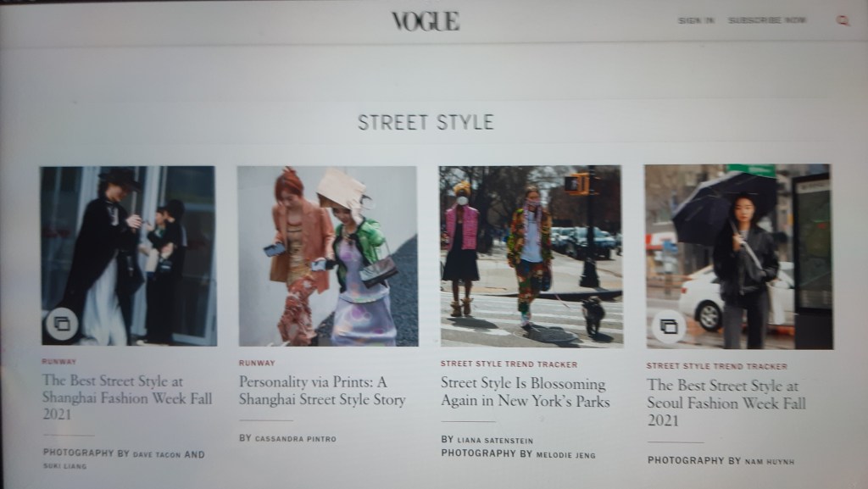Open the Shanghai Fashion Week street style thumbnail
Image resolution: width=868 pixels, height=489 pixels.
tap(129, 256)
